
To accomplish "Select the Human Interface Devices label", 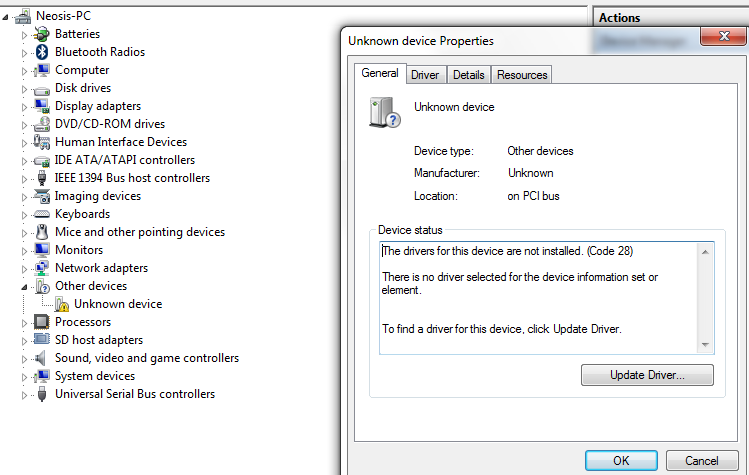I will (x=121, y=142).
